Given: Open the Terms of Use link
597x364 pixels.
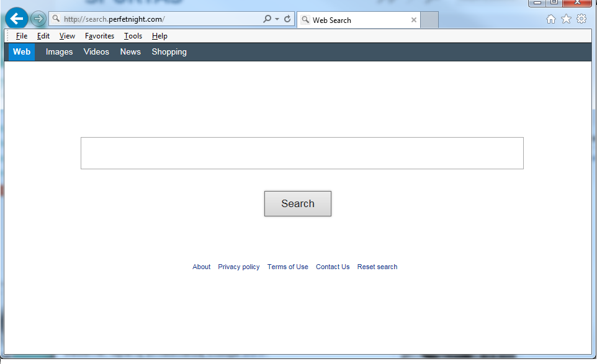Looking at the screenshot, I should click(x=287, y=267).
